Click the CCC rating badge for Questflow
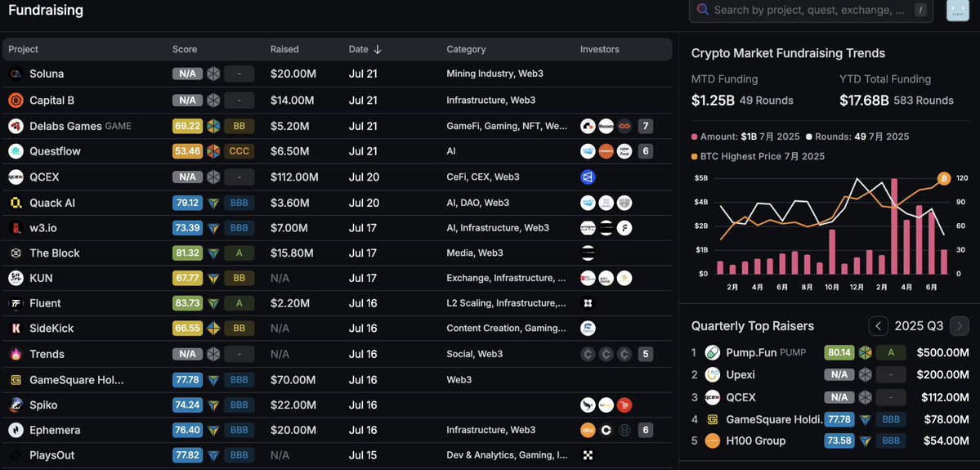980x470 pixels. coord(239,151)
